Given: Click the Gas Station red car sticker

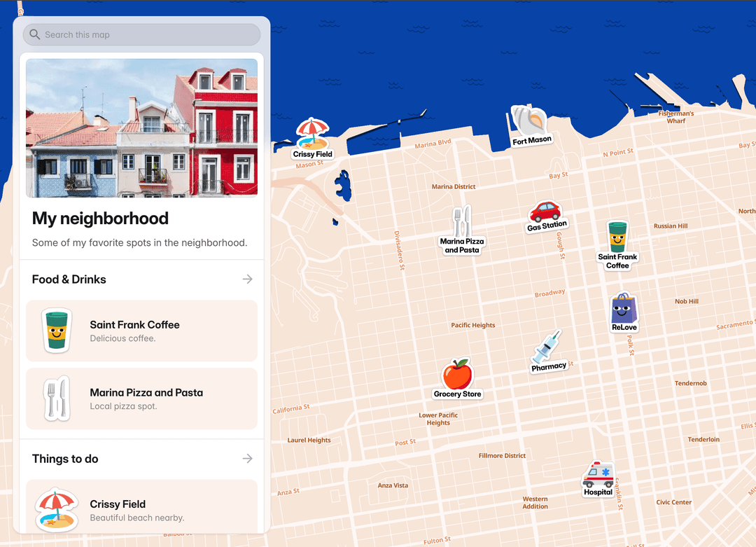Looking at the screenshot, I should pyautogui.click(x=546, y=214).
